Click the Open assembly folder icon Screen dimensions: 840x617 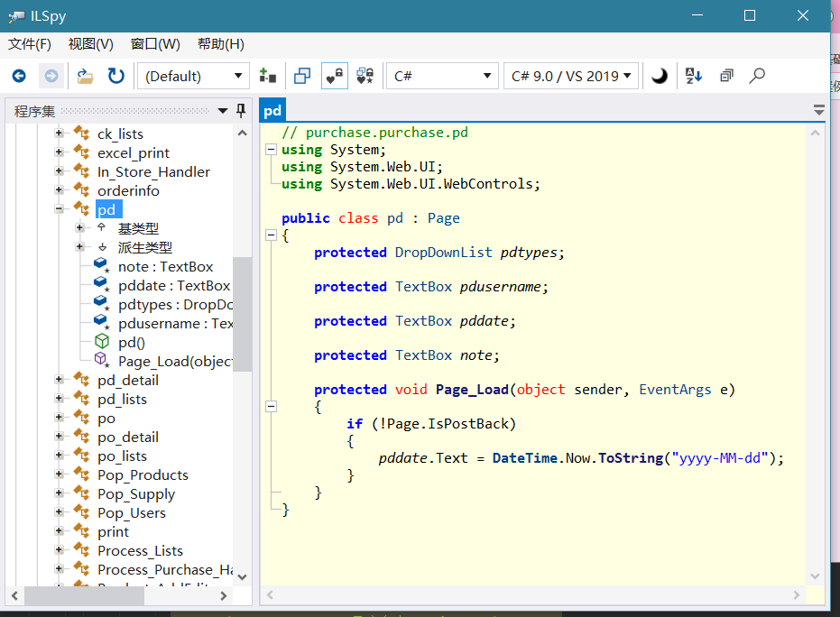pos(85,77)
